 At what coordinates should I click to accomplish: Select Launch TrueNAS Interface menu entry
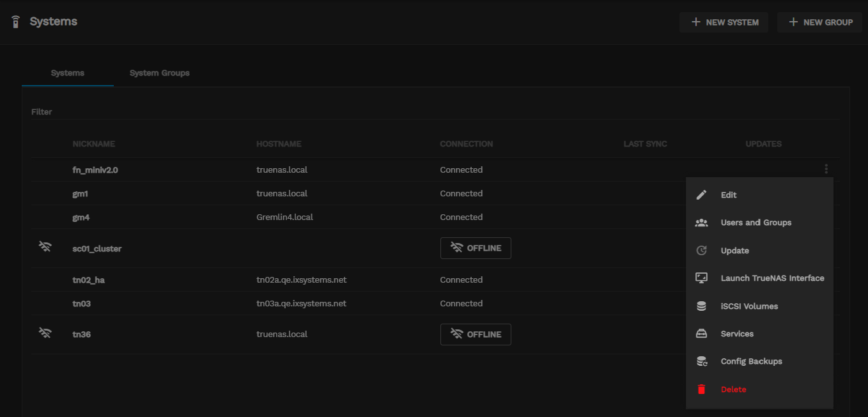pyautogui.click(x=772, y=278)
